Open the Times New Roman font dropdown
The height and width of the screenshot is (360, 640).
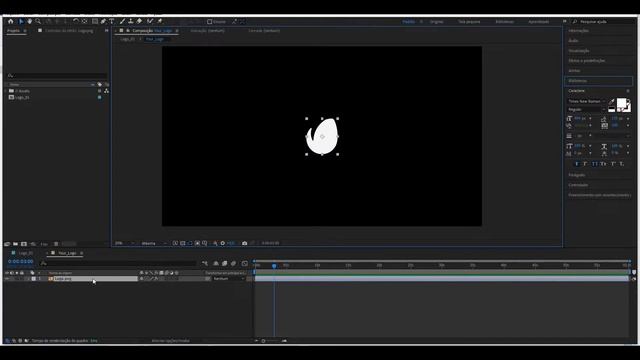pos(587,101)
